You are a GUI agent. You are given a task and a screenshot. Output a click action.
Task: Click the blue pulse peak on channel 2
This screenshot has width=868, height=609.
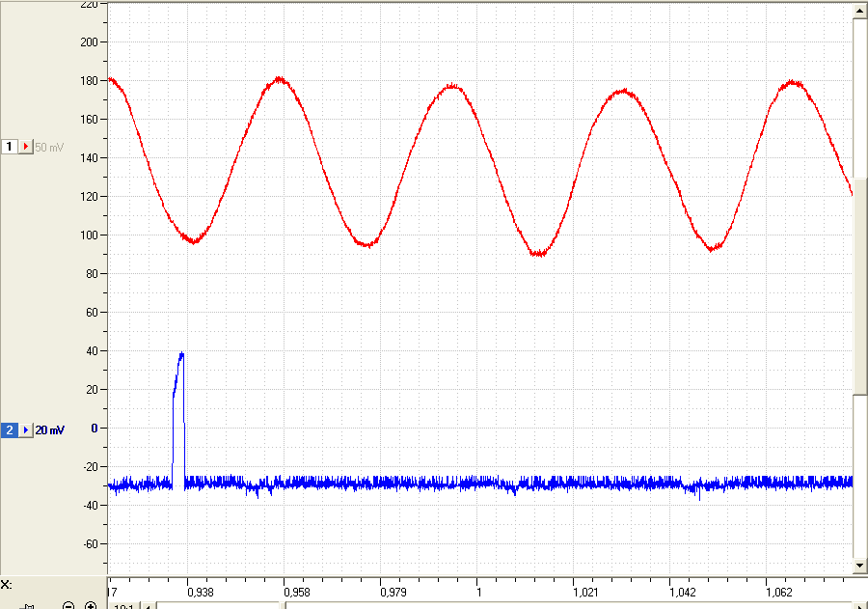coord(181,353)
